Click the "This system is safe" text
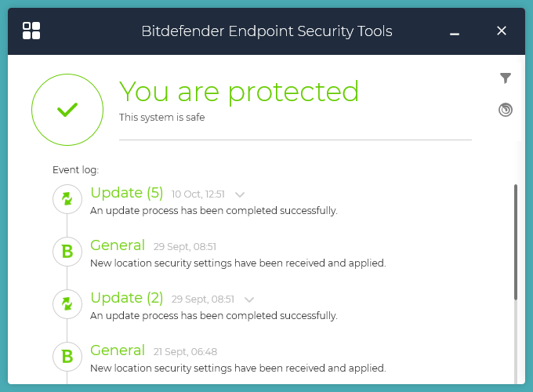The image size is (533, 392). [161, 118]
